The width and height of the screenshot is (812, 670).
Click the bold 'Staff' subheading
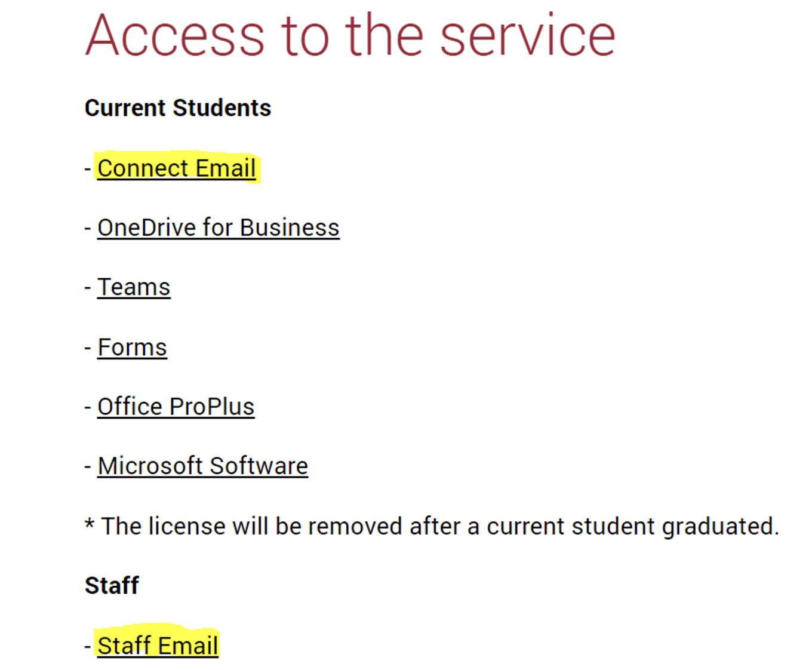coord(112,585)
